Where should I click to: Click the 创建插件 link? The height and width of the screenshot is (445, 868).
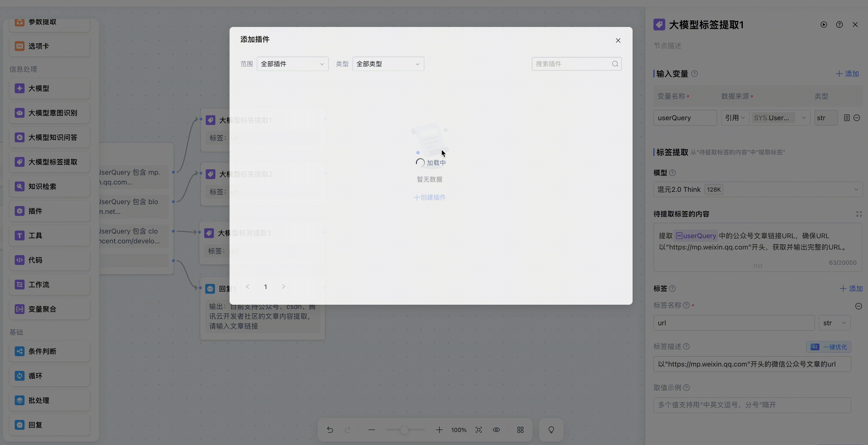(430, 197)
